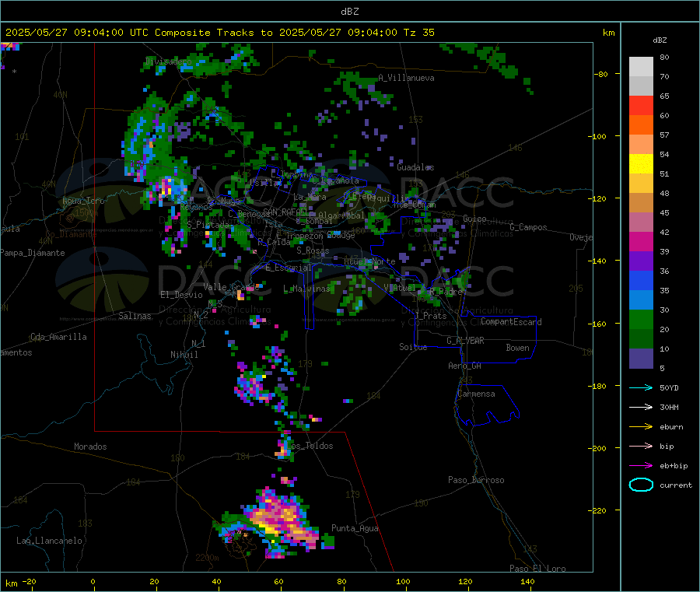
Task: Click the 'Valle_Grande' map label
Action: click(x=231, y=286)
